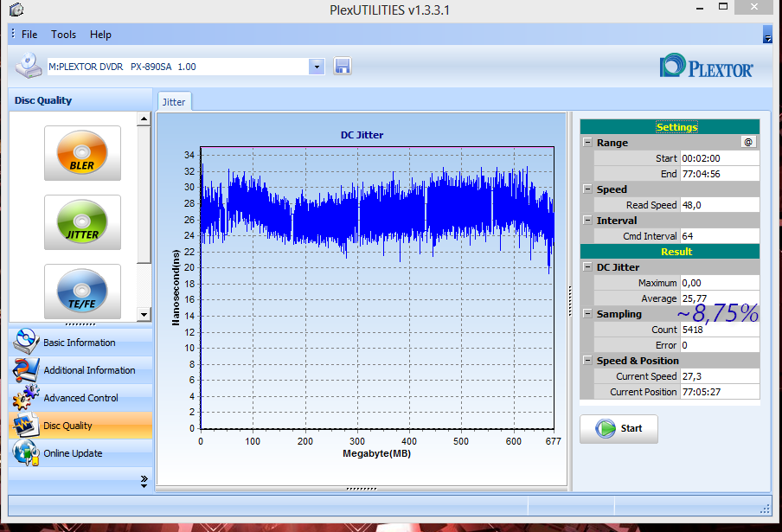Edit the Range Start field 00:02:00
Image resolution: width=782 pixels, height=532 pixels.
click(720, 158)
